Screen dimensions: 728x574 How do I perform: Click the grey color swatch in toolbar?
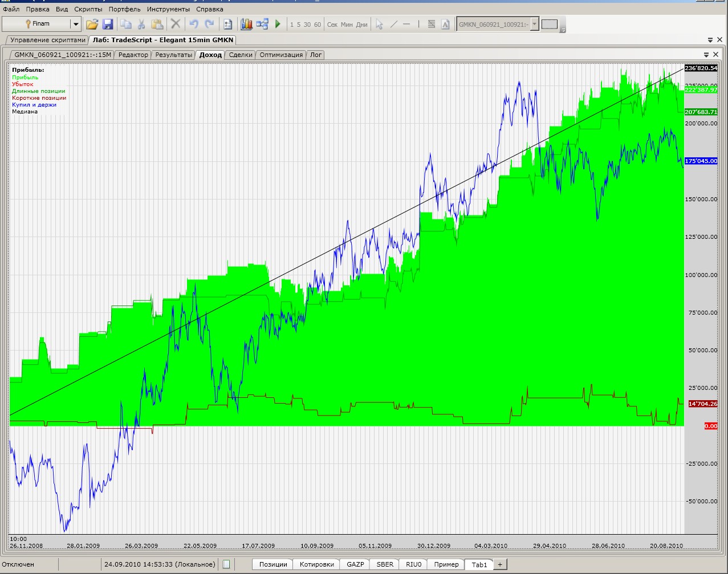pos(549,24)
